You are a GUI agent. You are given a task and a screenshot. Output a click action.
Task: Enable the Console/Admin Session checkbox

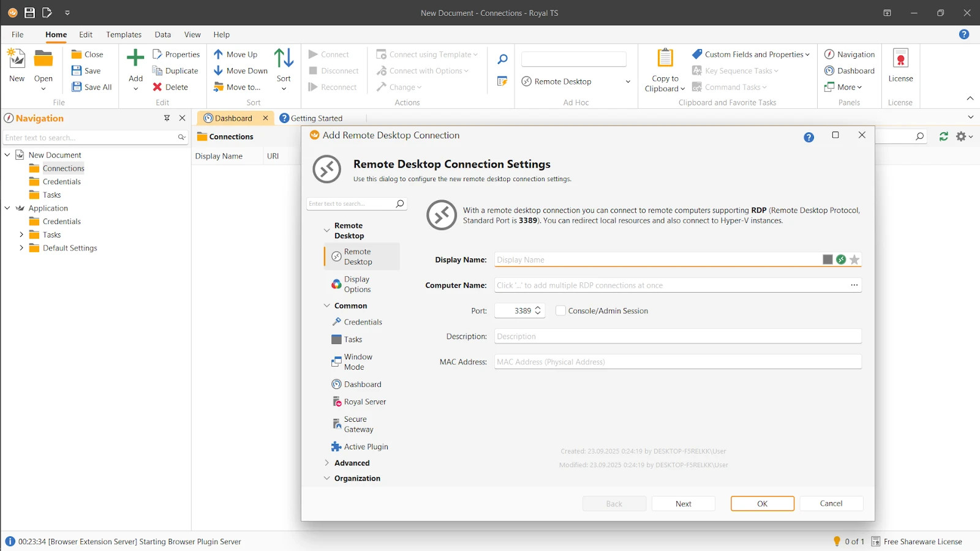[560, 311]
